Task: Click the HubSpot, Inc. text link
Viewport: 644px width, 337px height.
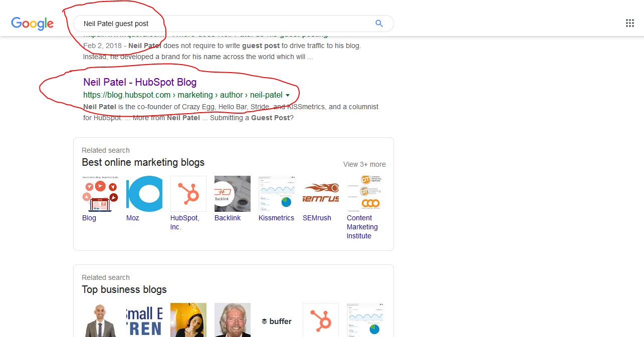Action: coord(185,222)
